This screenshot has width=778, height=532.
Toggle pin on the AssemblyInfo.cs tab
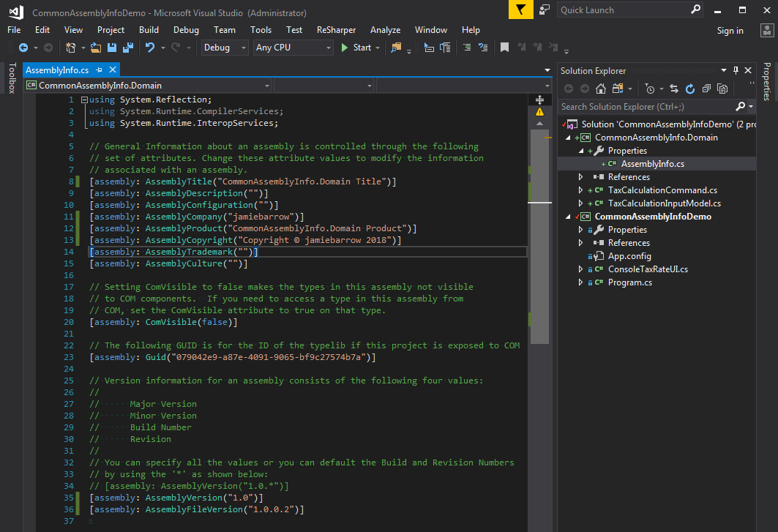[x=100, y=70]
